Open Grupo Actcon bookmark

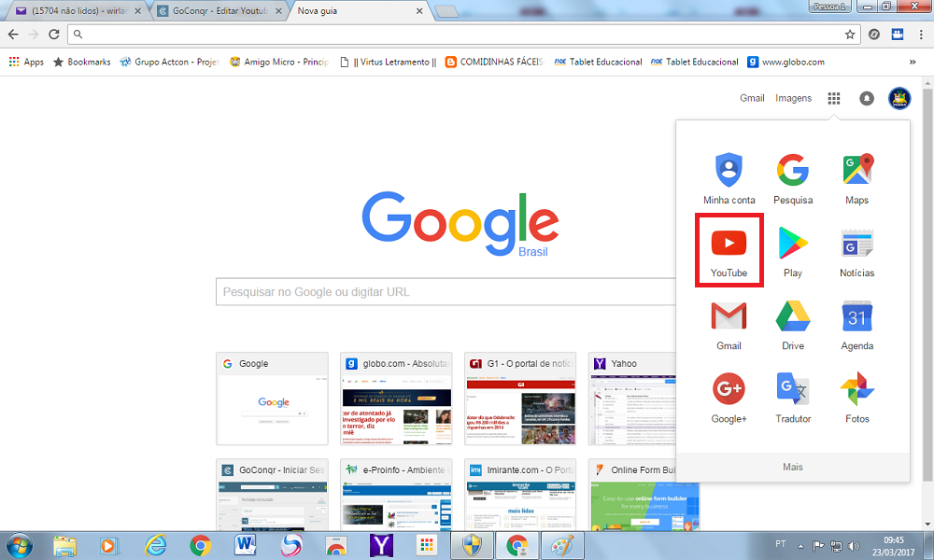[x=169, y=62]
